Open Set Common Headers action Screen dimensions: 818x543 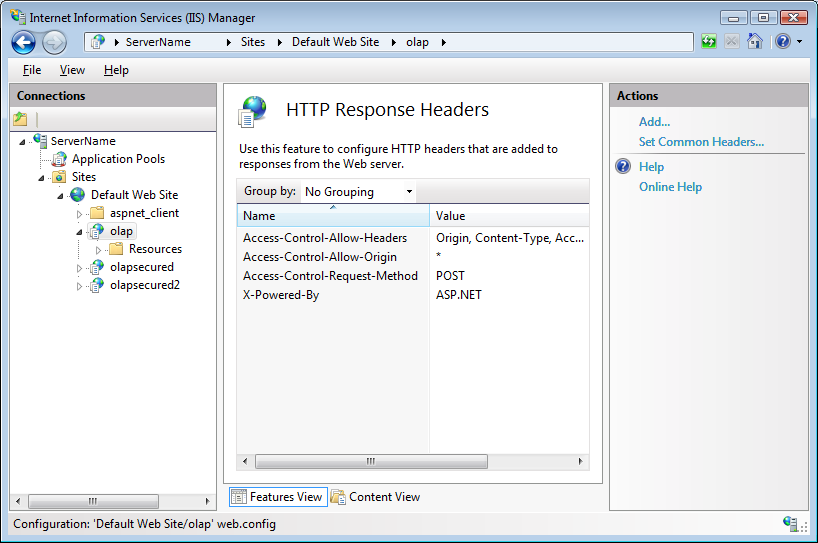pos(701,142)
